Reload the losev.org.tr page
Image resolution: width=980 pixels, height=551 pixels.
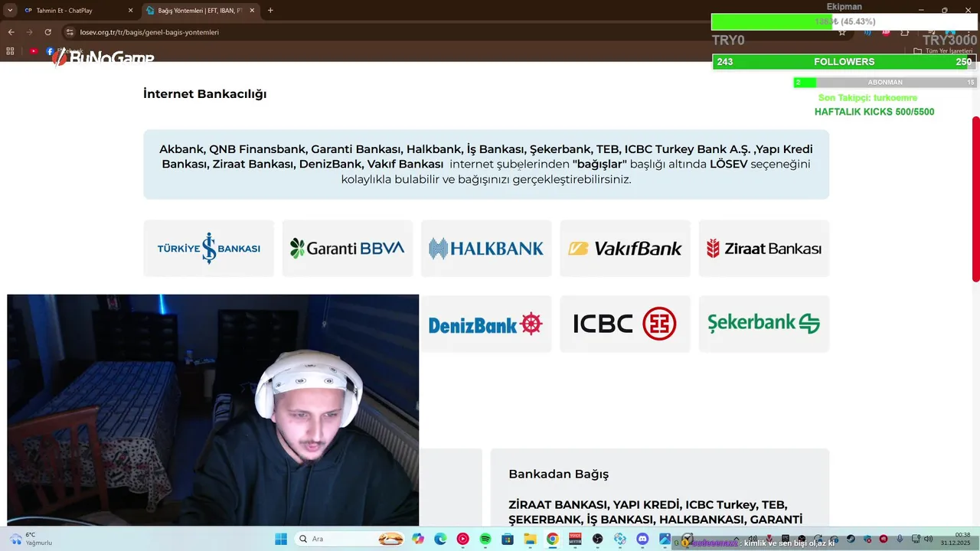tap(47, 32)
